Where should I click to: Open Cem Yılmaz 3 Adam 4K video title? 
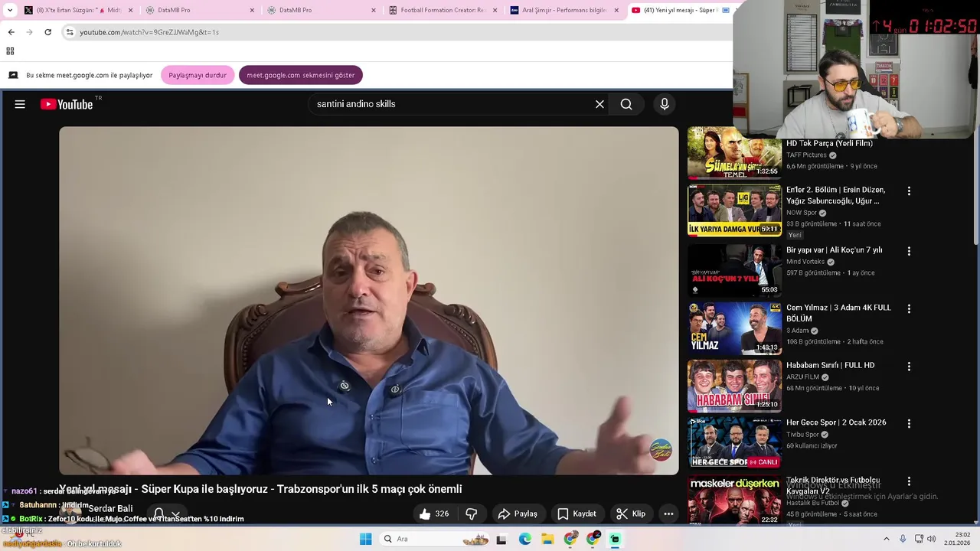pyautogui.click(x=838, y=313)
